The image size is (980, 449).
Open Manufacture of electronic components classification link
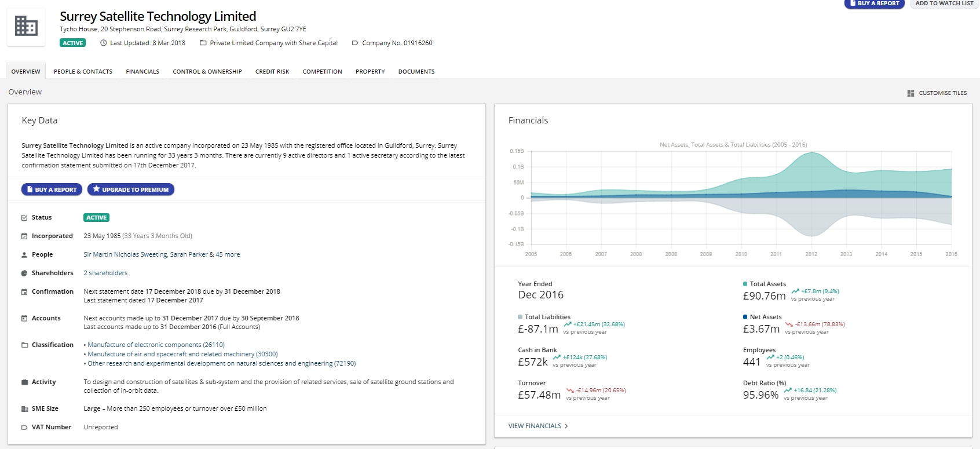pyautogui.click(x=156, y=345)
